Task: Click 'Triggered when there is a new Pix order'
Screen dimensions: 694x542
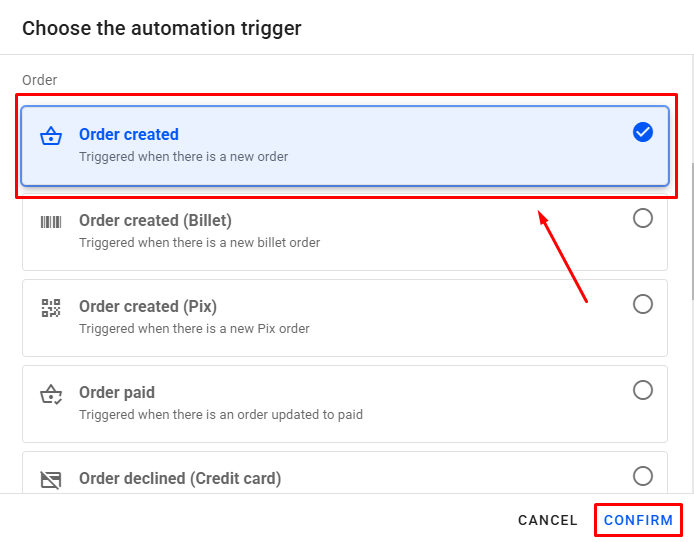Action: pos(194,329)
